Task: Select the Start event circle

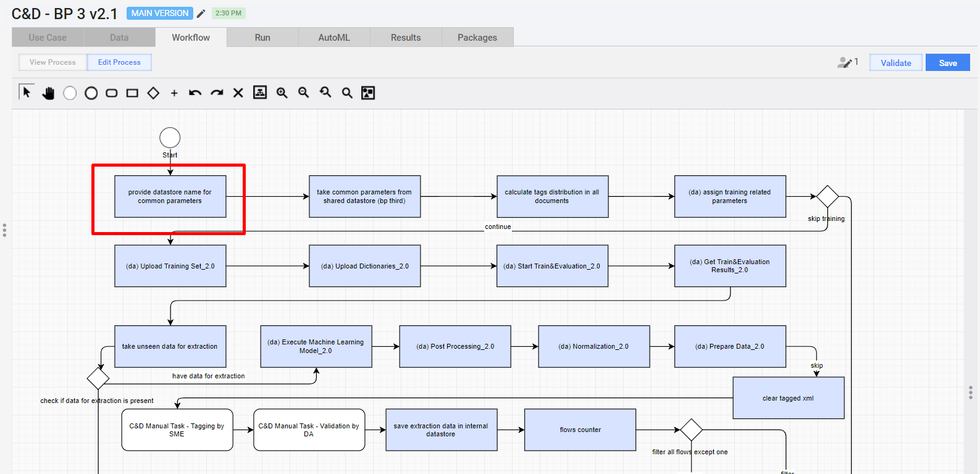Action: [170, 138]
